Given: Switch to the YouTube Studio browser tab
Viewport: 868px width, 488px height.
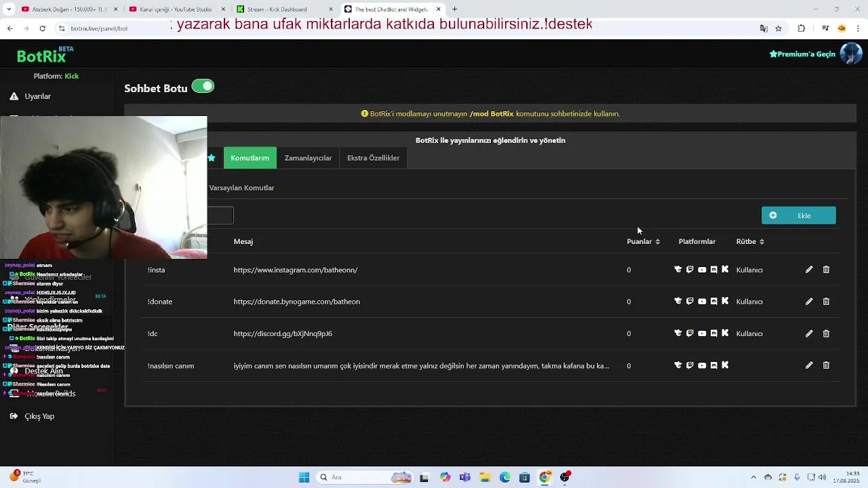Looking at the screenshot, I should (177, 9).
